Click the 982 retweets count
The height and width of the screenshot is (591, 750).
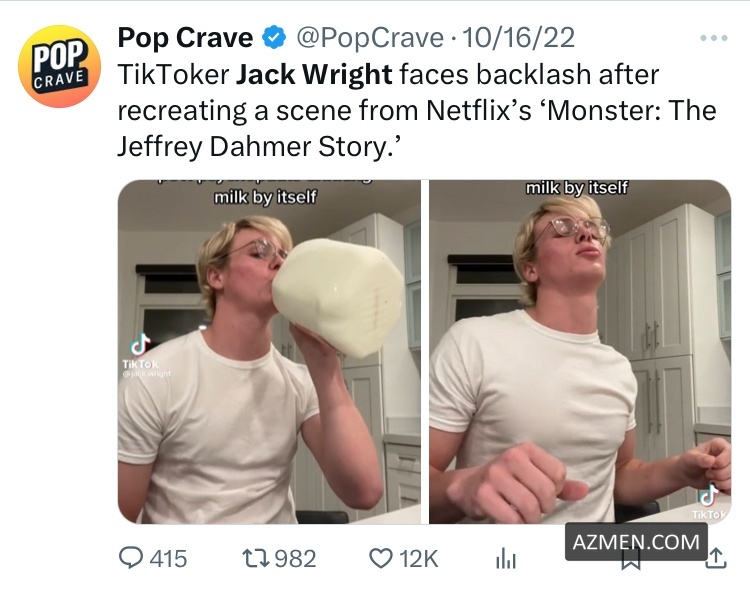pos(295,559)
